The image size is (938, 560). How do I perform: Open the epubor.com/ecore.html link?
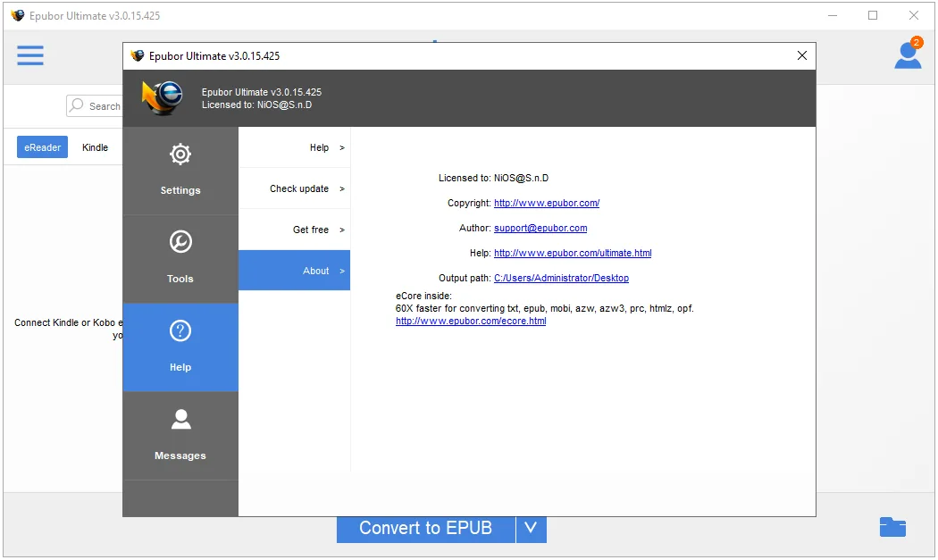coord(471,321)
